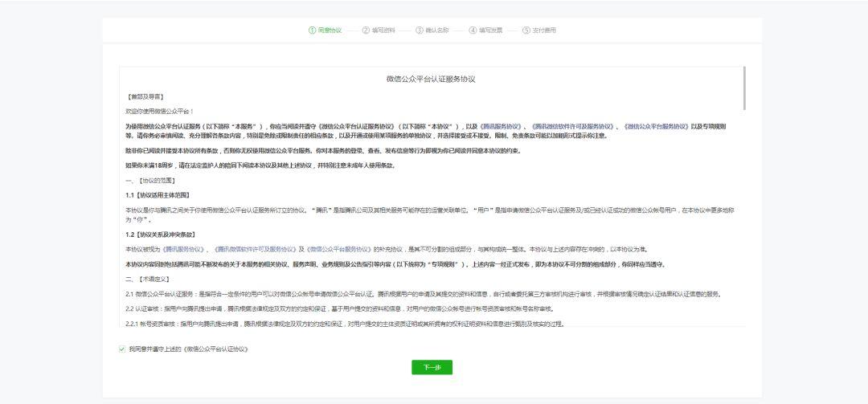Screen dimensions: 868x404
Task: Click the 一、【协议的范围】 heading
Action: (x=151, y=181)
